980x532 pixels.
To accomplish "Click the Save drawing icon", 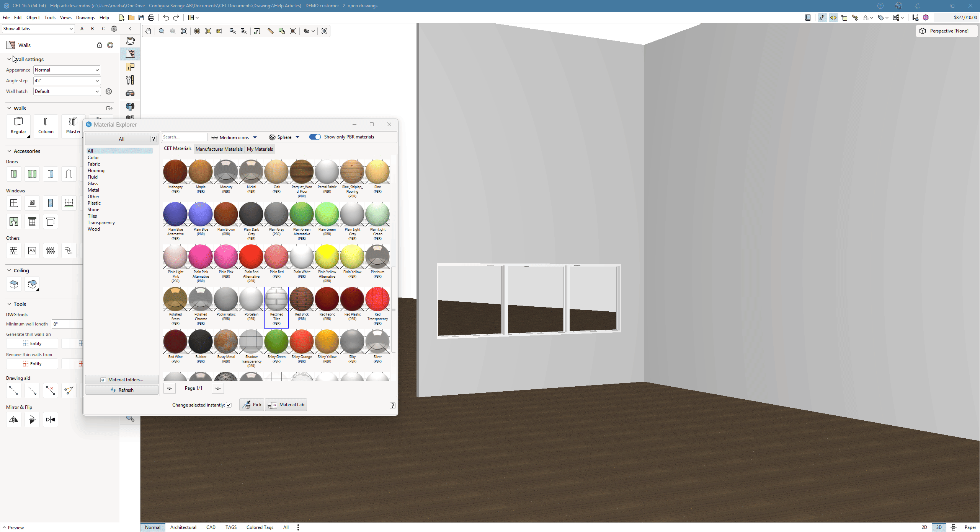I will pos(141,18).
